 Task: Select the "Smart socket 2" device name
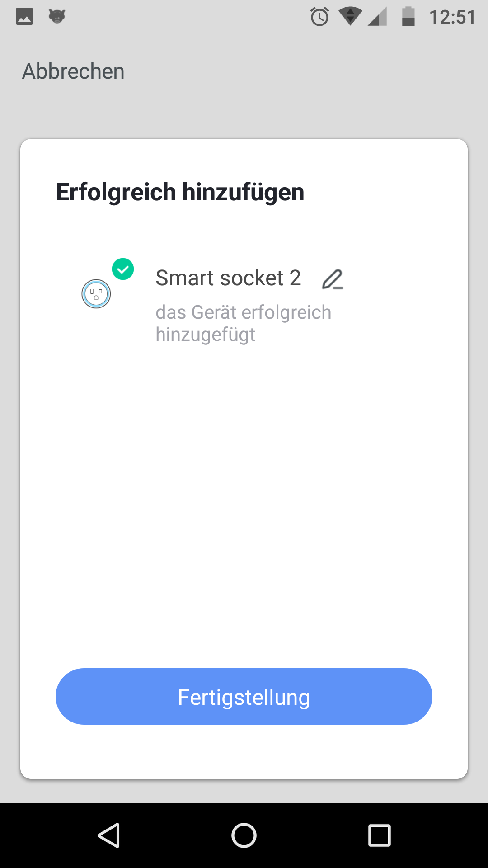pos(228,278)
